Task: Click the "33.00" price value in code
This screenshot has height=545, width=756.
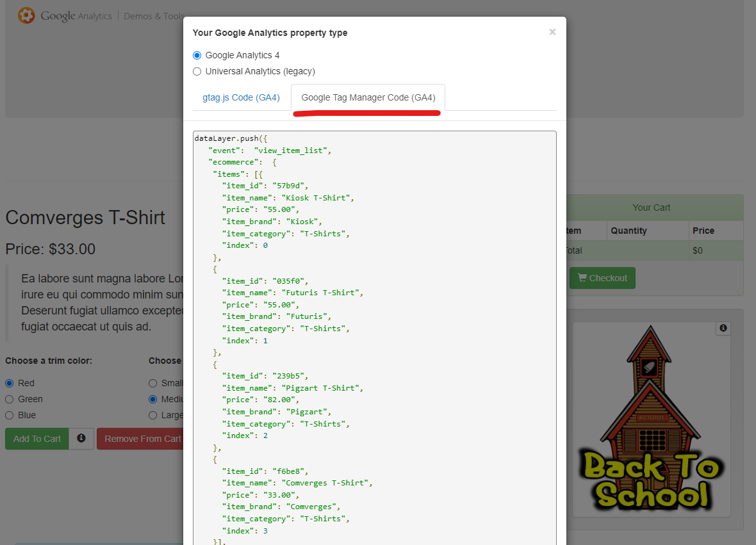Action: tap(279, 495)
